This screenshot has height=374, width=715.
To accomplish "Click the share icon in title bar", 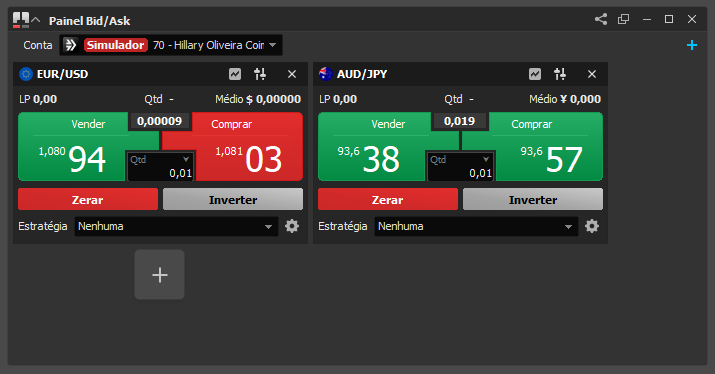I will pyautogui.click(x=601, y=19).
